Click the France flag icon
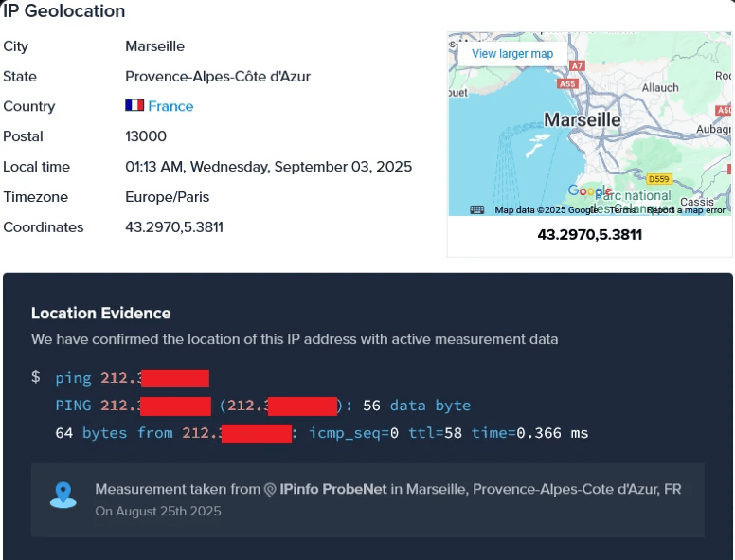Viewport: 735px width, 560px height. 134,106
